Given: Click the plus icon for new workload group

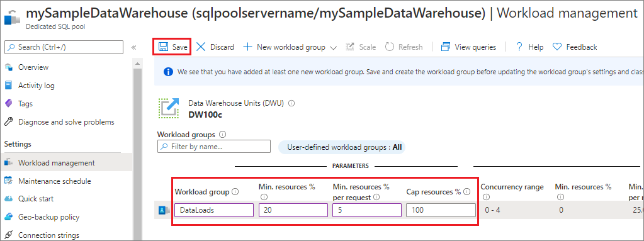Looking at the screenshot, I should (247, 47).
